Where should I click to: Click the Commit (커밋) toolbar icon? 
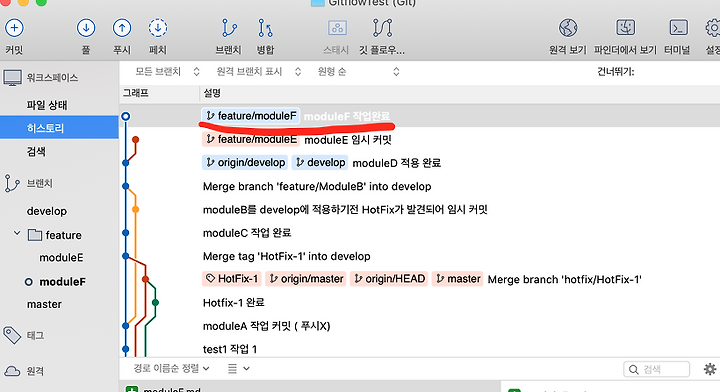click(14, 28)
